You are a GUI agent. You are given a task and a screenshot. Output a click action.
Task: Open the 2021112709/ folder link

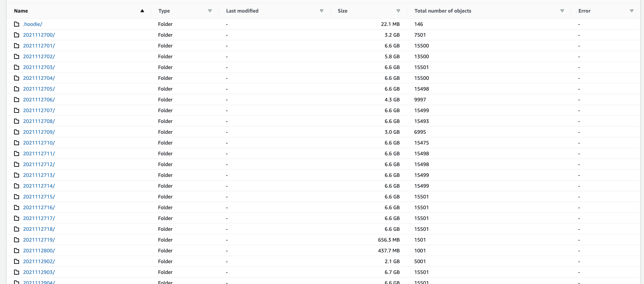point(39,132)
